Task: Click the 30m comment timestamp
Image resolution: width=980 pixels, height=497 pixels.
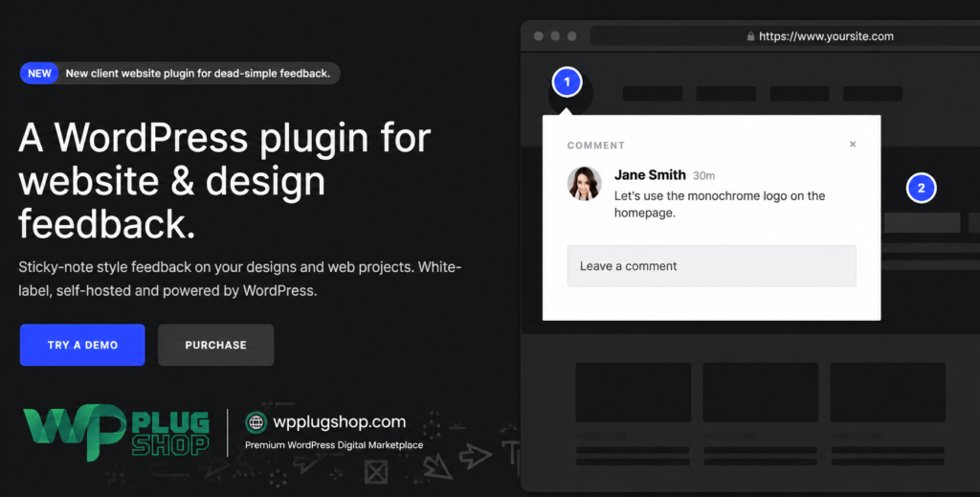Action: (703, 175)
